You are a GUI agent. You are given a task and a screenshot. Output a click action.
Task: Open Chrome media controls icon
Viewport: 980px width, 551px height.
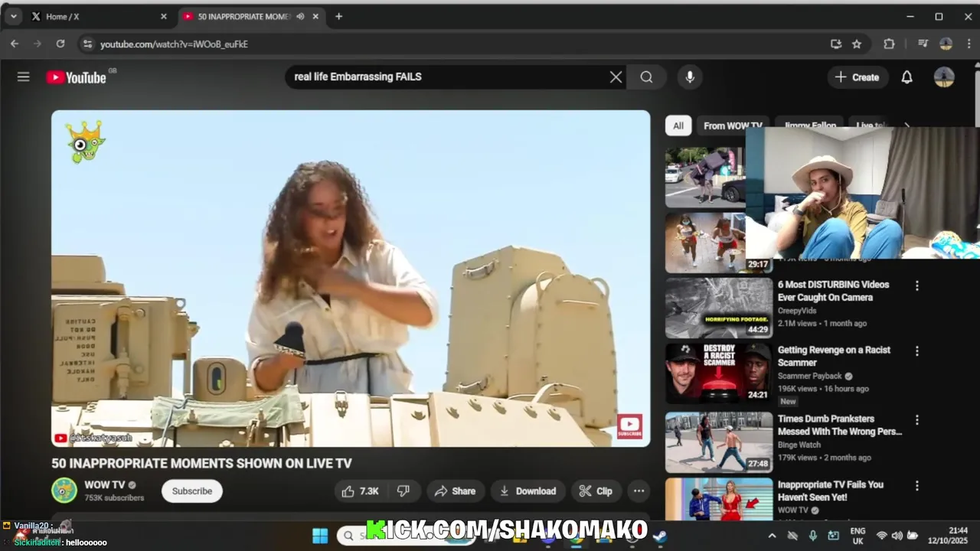point(923,44)
